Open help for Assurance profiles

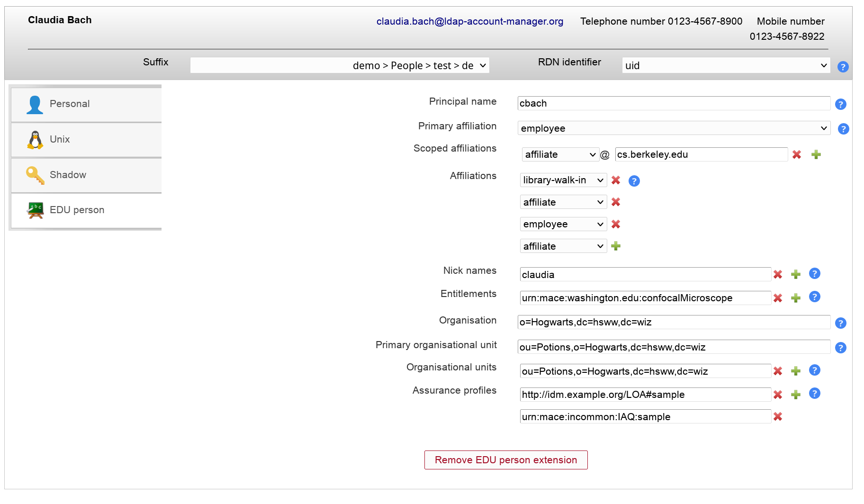coord(815,394)
